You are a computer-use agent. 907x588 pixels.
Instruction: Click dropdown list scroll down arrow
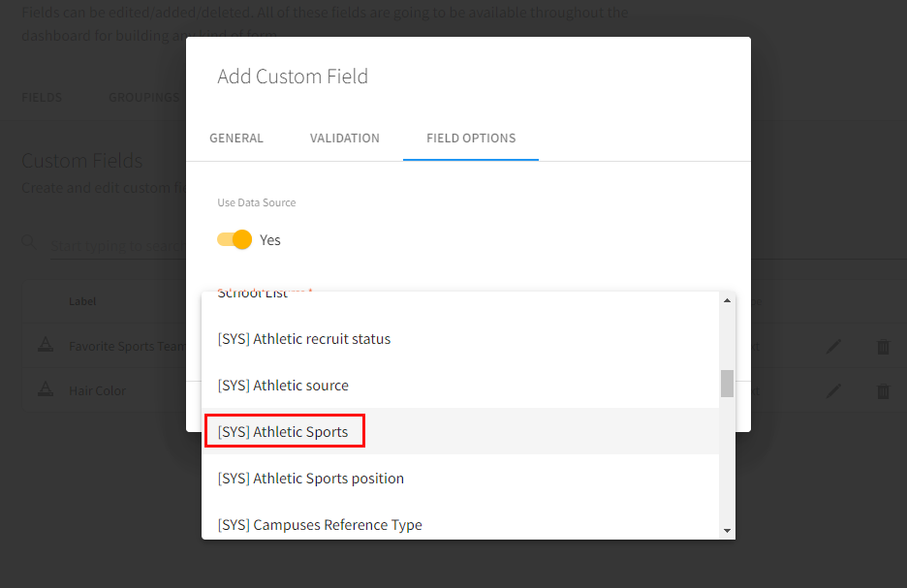[727, 530]
